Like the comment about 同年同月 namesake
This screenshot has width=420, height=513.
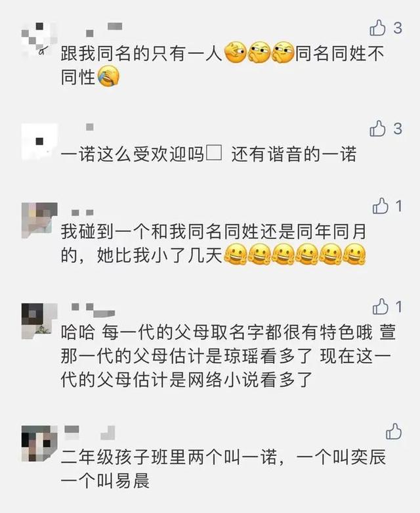(381, 206)
